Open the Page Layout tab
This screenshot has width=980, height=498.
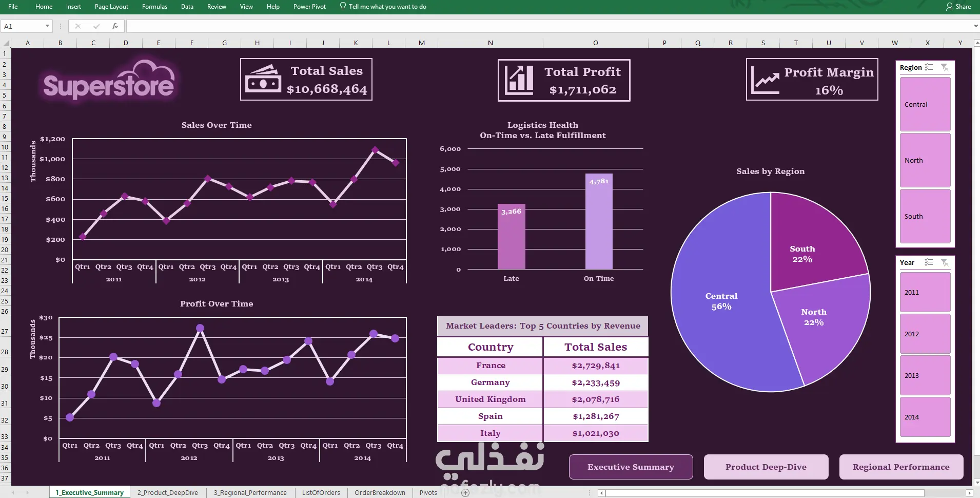click(111, 7)
